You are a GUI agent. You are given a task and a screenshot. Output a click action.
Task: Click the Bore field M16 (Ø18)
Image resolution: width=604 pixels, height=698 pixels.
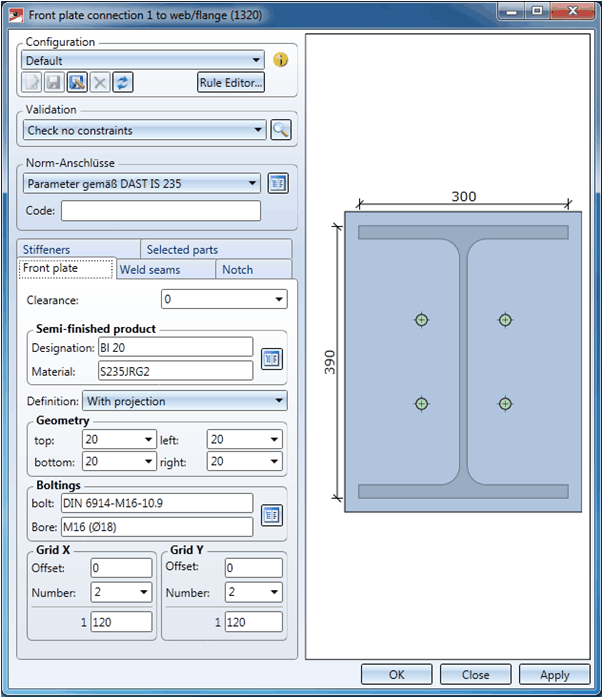point(157,527)
